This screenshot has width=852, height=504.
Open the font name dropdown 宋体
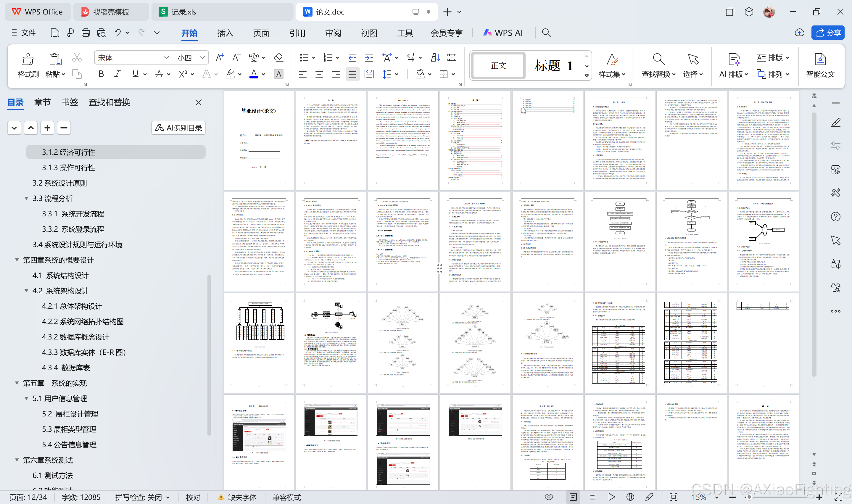(x=133, y=57)
